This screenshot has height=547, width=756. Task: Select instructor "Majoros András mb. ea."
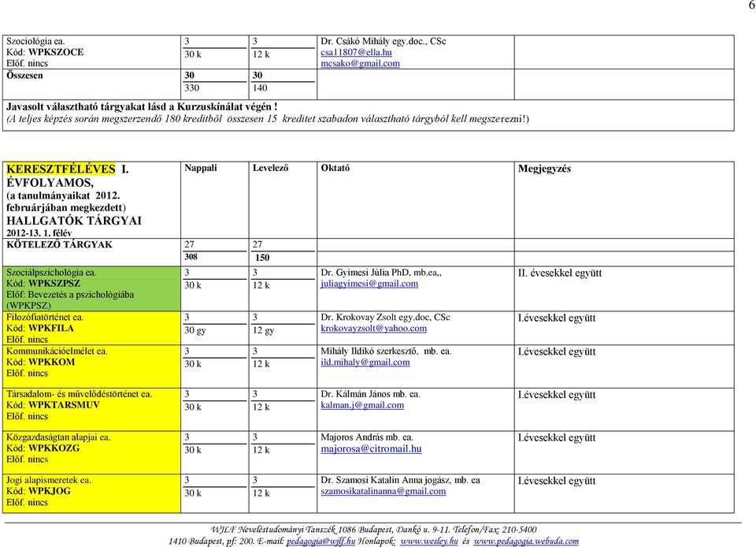(367, 437)
